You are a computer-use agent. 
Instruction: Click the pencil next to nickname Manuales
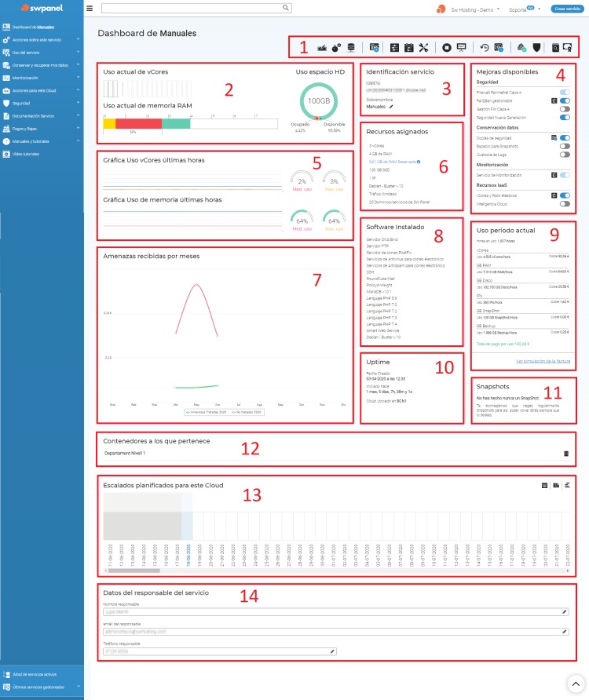(391, 107)
